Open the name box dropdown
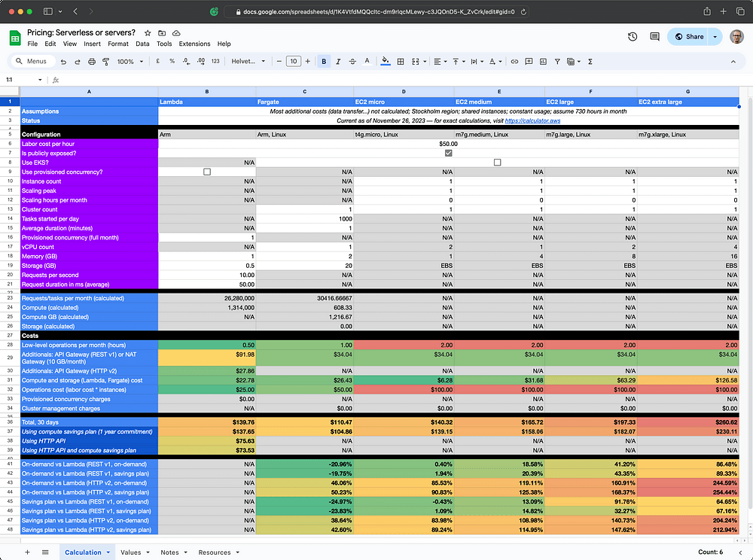 pyautogui.click(x=40, y=80)
